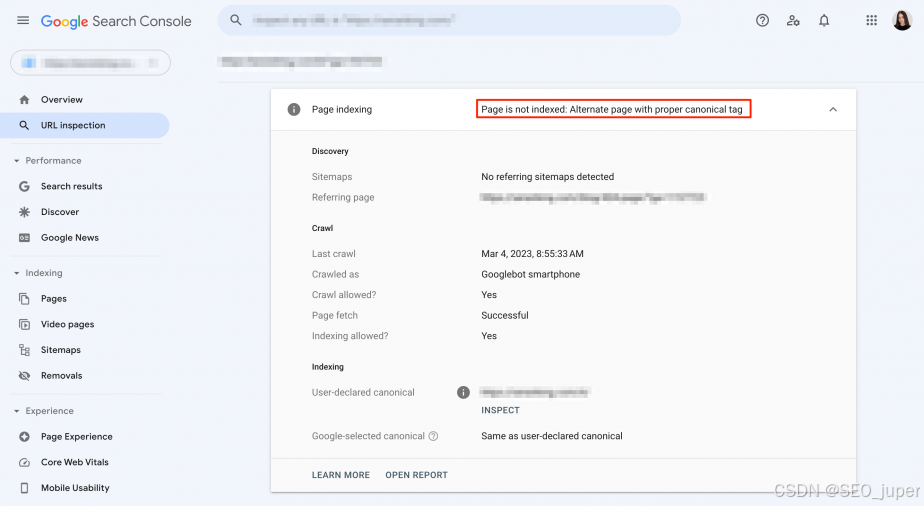Open the property selector dropdown
This screenshot has height=506, width=924.
pos(90,62)
